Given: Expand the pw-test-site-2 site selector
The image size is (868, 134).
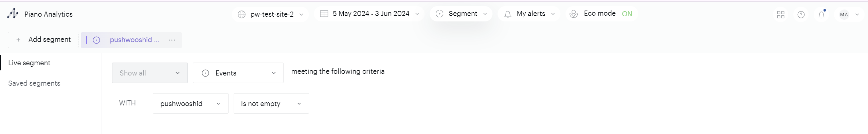Looking at the screenshot, I should click(270, 14).
